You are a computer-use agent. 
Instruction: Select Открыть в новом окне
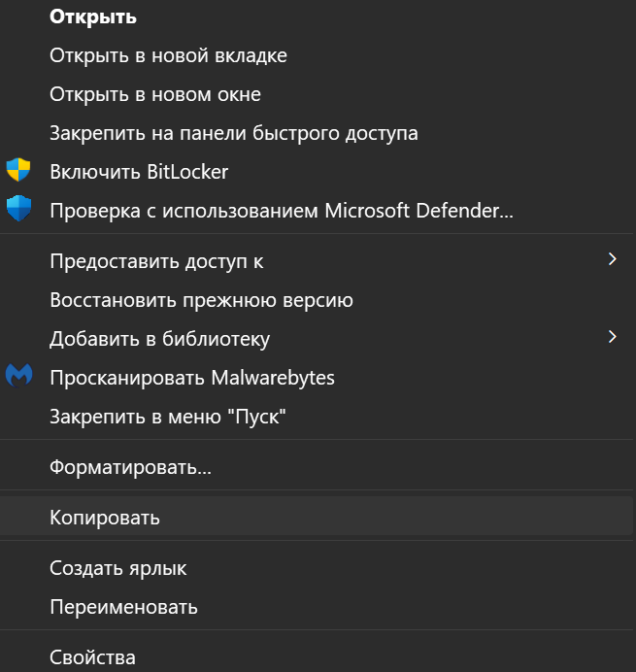click(x=154, y=94)
